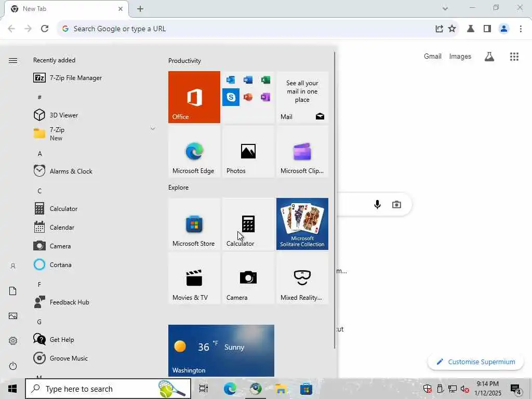Open the Office tile
The image size is (532, 399).
[x=194, y=97]
